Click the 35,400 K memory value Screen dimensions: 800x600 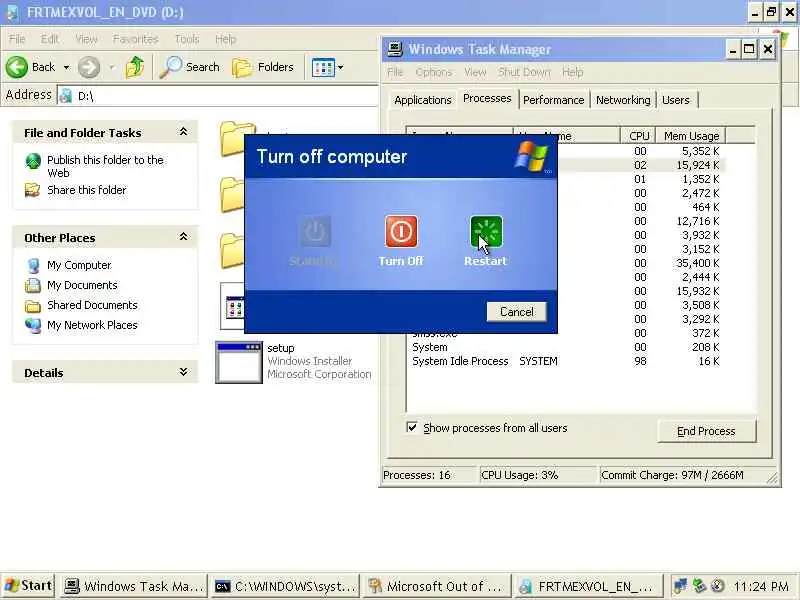(x=697, y=263)
